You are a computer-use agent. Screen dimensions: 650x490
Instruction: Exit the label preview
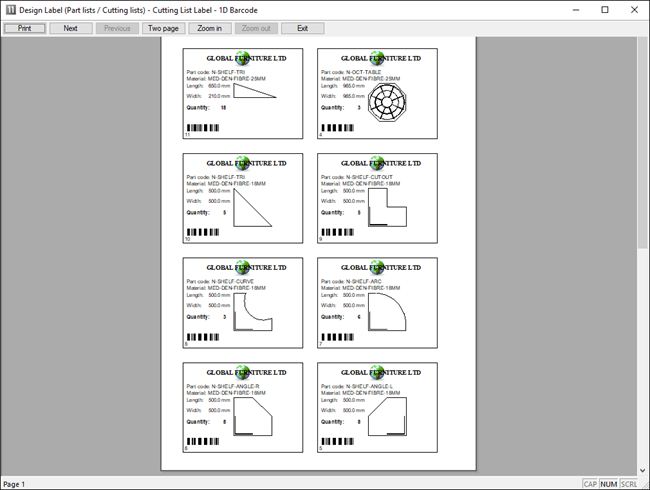click(302, 28)
